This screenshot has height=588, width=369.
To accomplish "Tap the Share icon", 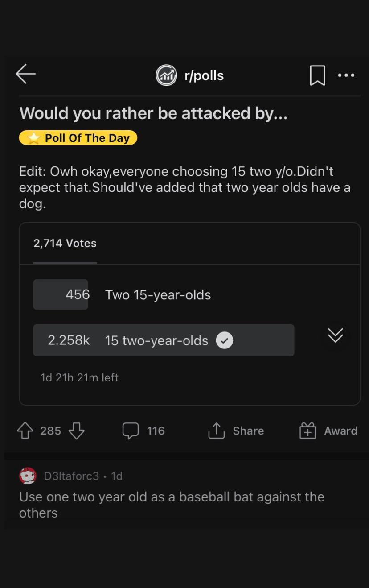I will (x=217, y=431).
